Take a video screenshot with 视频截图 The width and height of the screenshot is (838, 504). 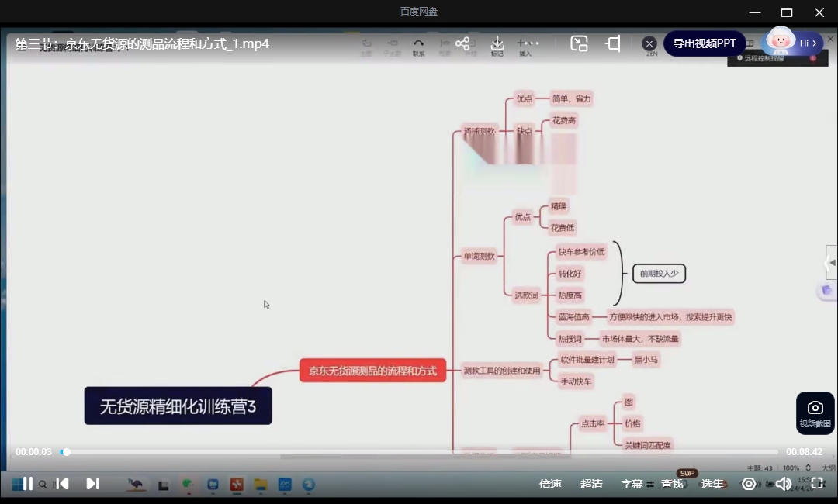(x=815, y=413)
